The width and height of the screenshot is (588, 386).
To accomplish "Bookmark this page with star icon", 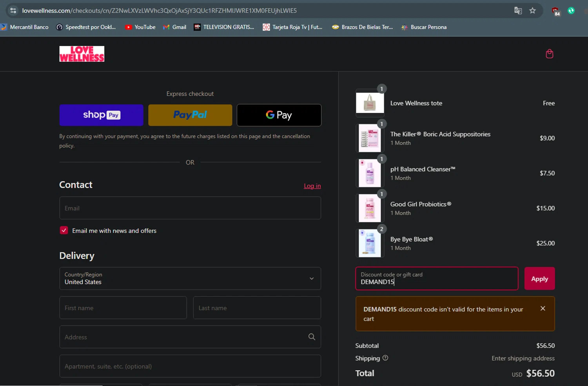I will (x=532, y=11).
